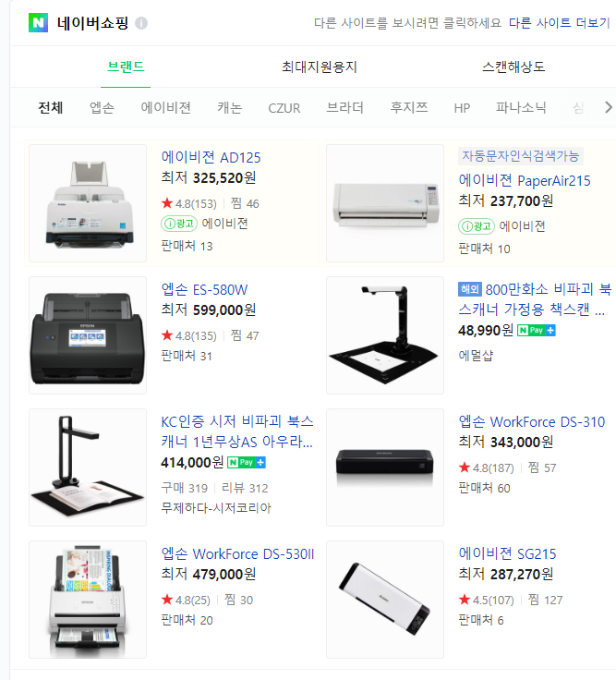Image resolution: width=616 pixels, height=680 pixels.
Task: Open the info icon beside 네이버쇼핑
Action: [x=141, y=23]
